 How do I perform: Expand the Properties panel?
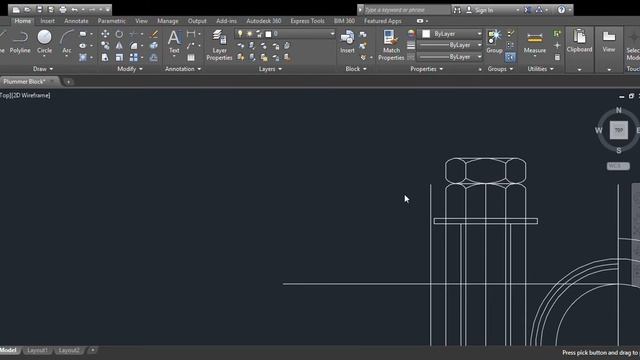[427, 69]
